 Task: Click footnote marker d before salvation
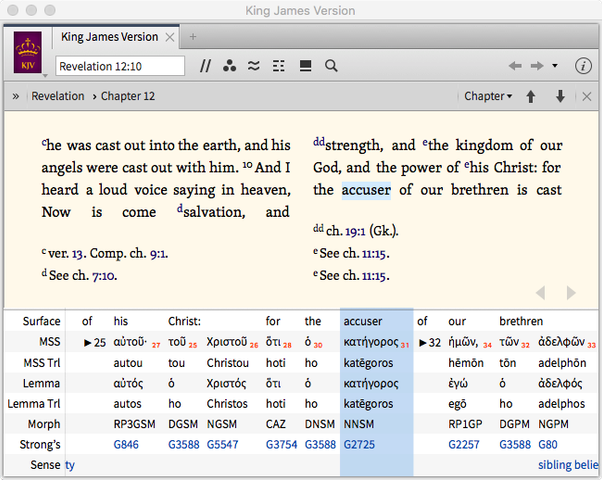[180, 209]
